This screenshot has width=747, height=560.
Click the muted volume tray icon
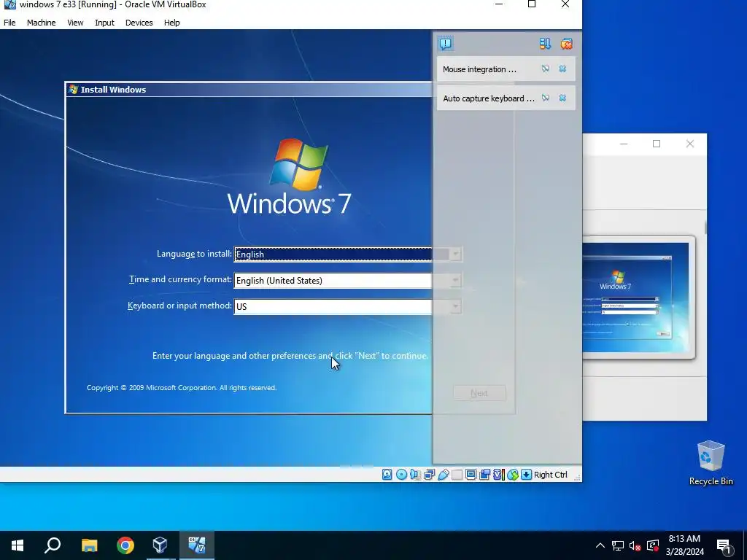coord(635,545)
